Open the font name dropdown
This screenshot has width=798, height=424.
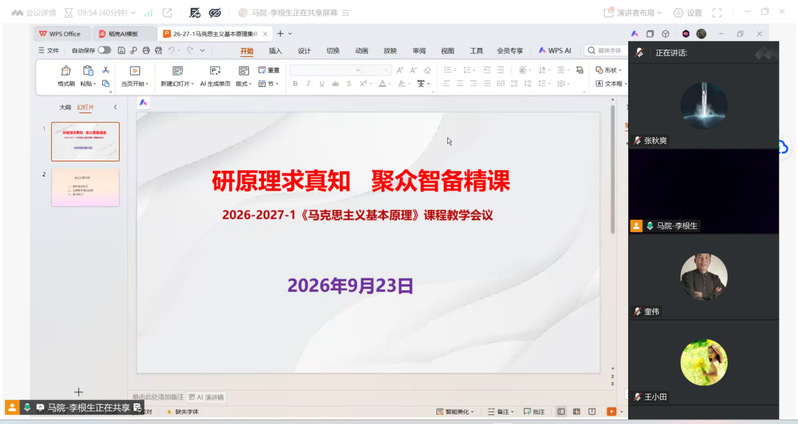[x=358, y=70]
